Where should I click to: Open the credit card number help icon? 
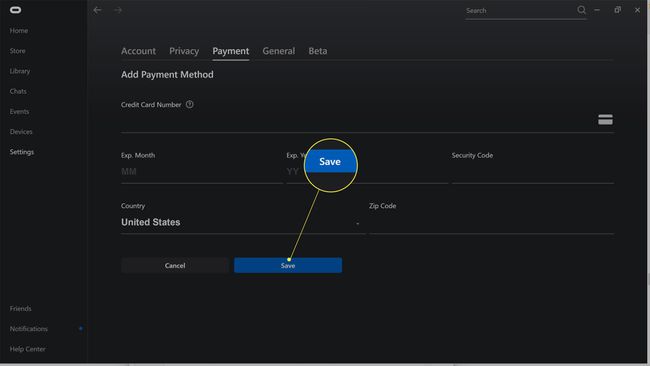(189, 104)
